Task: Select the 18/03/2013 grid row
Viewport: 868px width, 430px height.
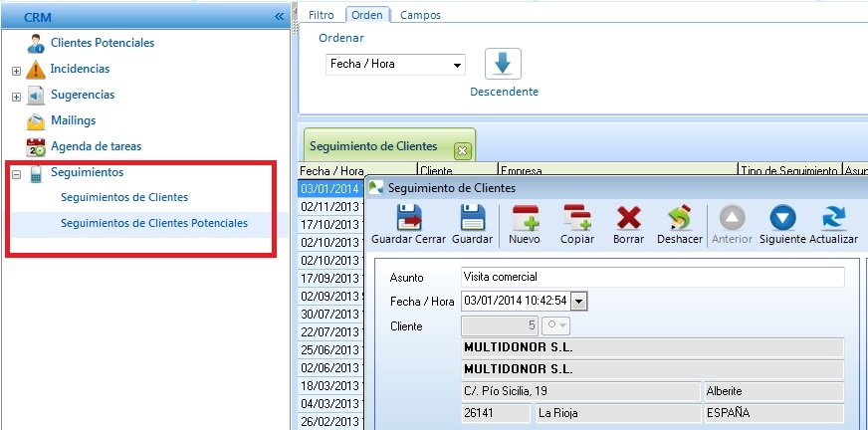Action: pos(331,386)
